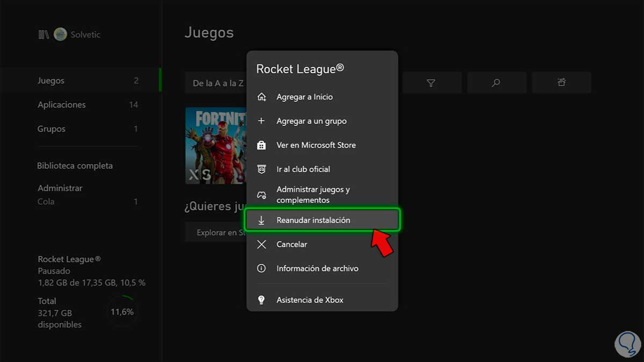
Task: Open the search magnifier button
Action: [496, 83]
